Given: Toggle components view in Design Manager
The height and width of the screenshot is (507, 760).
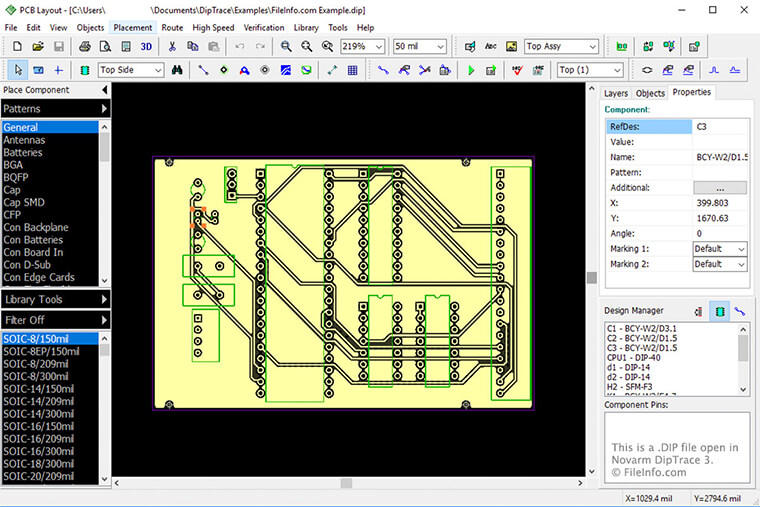Looking at the screenshot, I should (x=719, y=312).
